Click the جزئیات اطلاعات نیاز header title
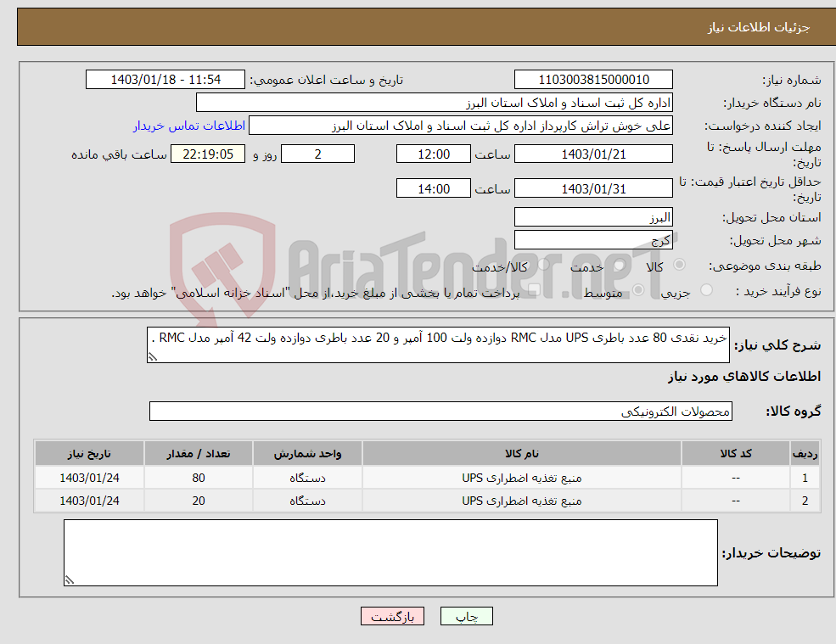The height and width of the screenshot is (644, 836). point(759,27)
